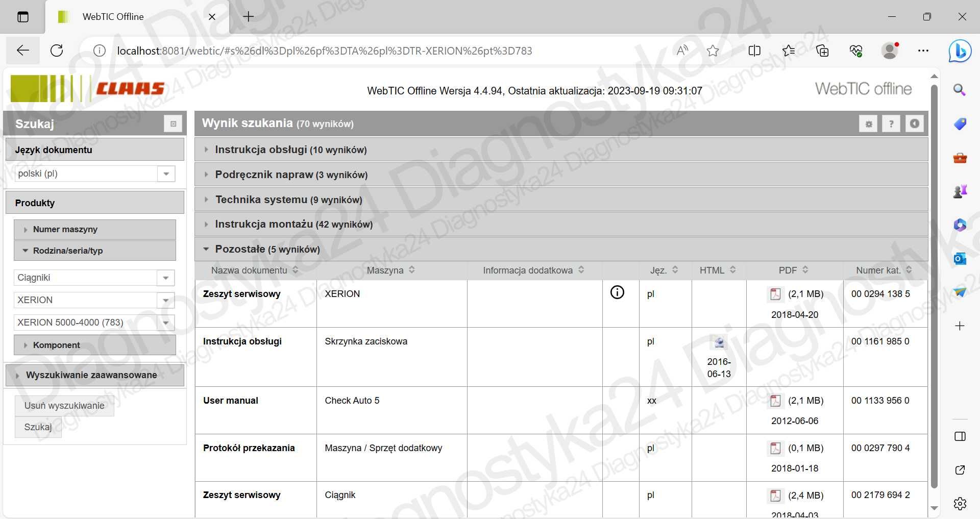Open split screen icon in toolbar

[754, 51]
